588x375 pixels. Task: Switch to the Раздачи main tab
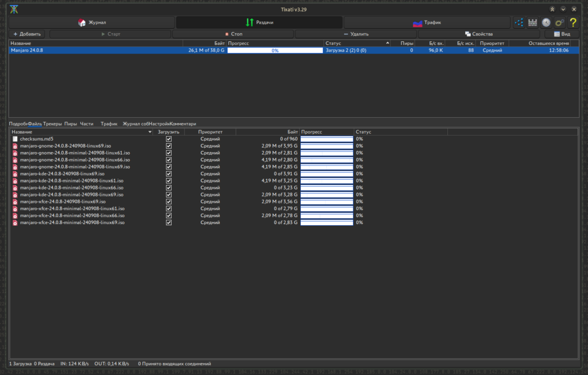click(260, 22)
